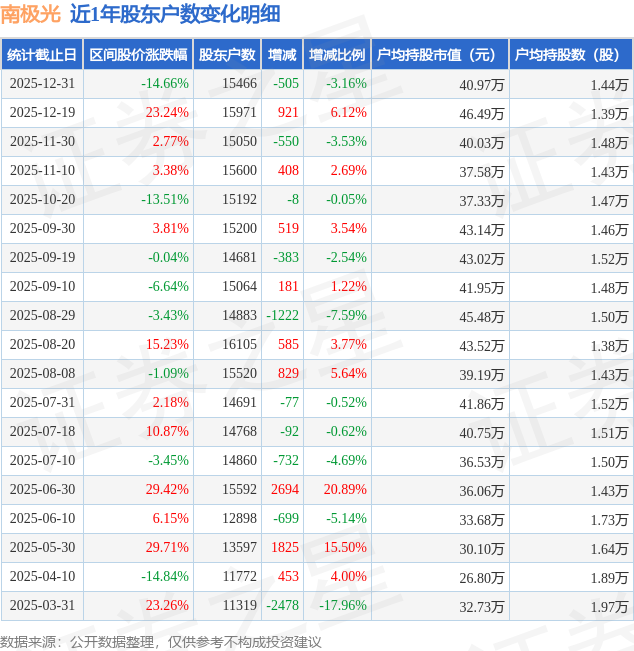Select the 增减比例 column header

click(x=337, y=55)
